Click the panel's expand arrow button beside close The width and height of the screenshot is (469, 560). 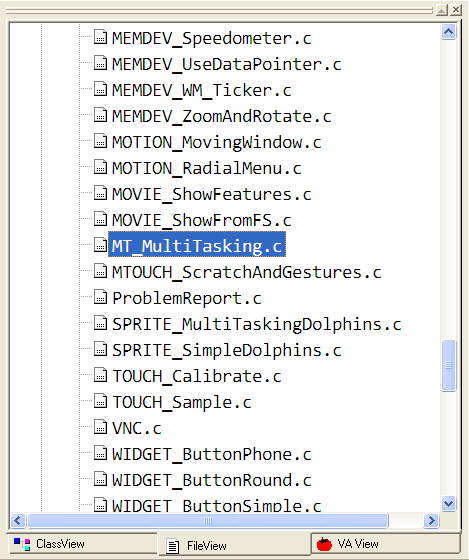coord(442,10)
